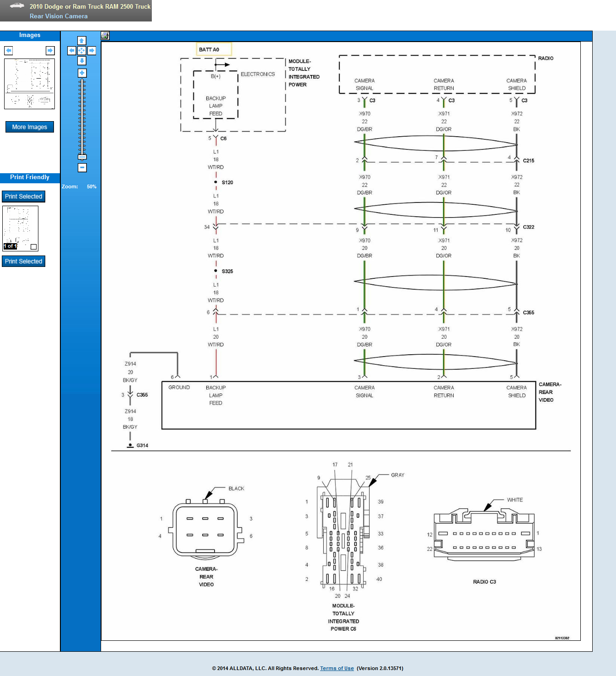Click the WHITE connector color label
Viewport: 616px width, 676px height.
(515, 500)
